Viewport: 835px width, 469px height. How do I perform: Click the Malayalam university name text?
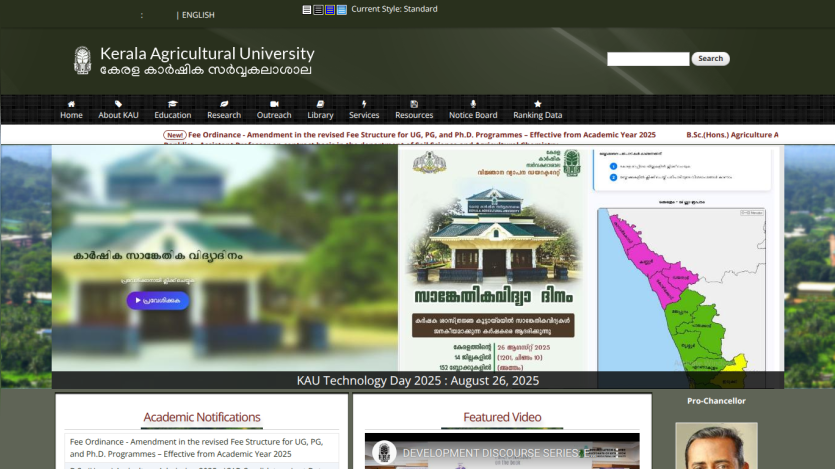[206, 70]
